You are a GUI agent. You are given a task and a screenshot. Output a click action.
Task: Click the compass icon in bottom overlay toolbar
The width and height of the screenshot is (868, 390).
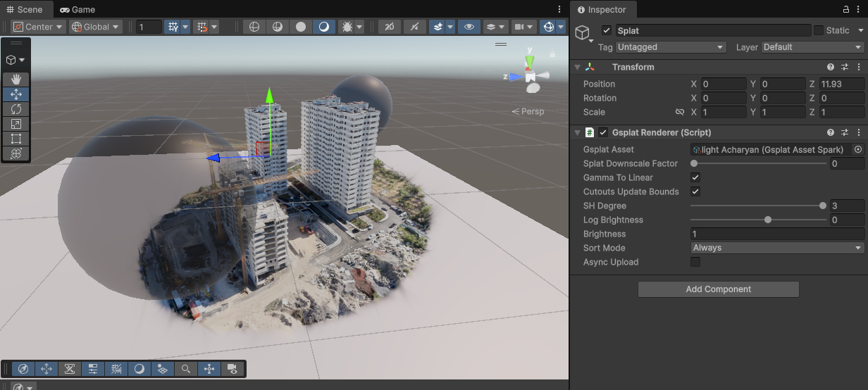23,368
